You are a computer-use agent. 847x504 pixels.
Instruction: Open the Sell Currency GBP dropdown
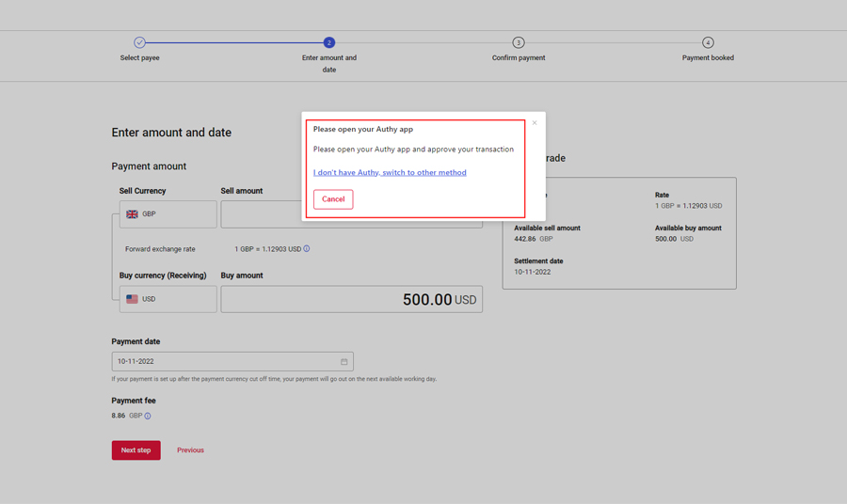168,214
